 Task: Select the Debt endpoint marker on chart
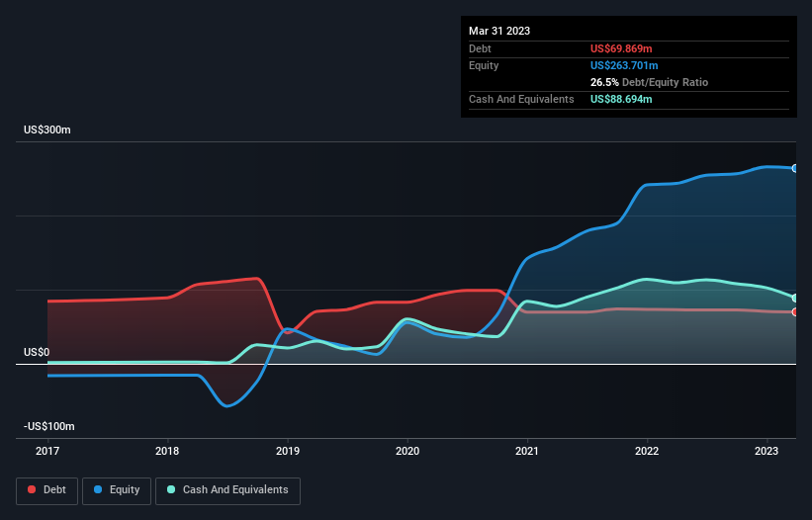click(x=795, y=312)
